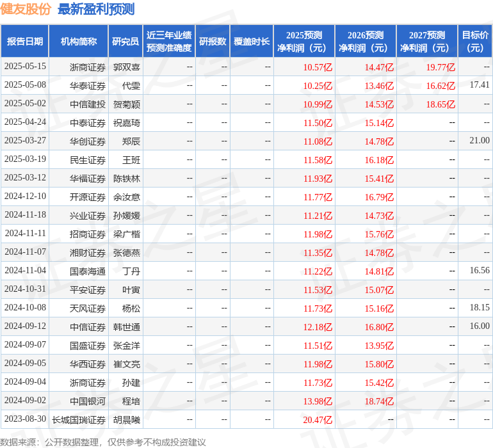Click the 16.62亿 forecast value
This screenshot has width=493, height=448.
[440, 86]
